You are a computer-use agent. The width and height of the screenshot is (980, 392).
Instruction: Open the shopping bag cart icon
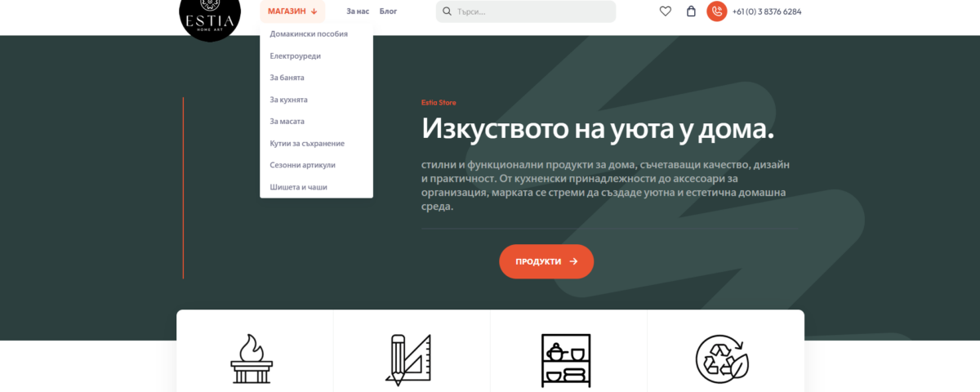point(691,11)
